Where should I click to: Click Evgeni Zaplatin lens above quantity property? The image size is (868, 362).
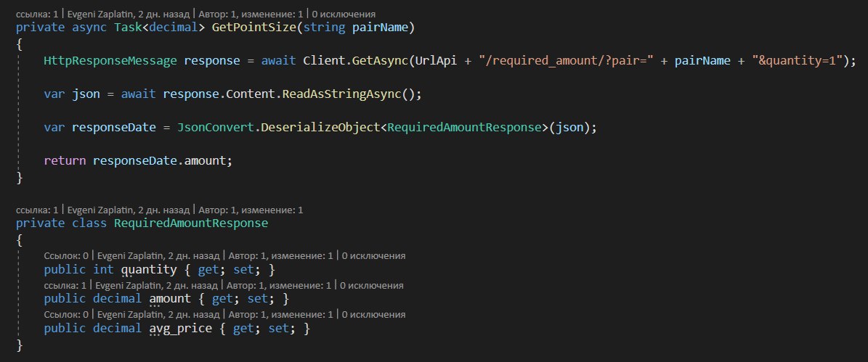pos(160,256)
